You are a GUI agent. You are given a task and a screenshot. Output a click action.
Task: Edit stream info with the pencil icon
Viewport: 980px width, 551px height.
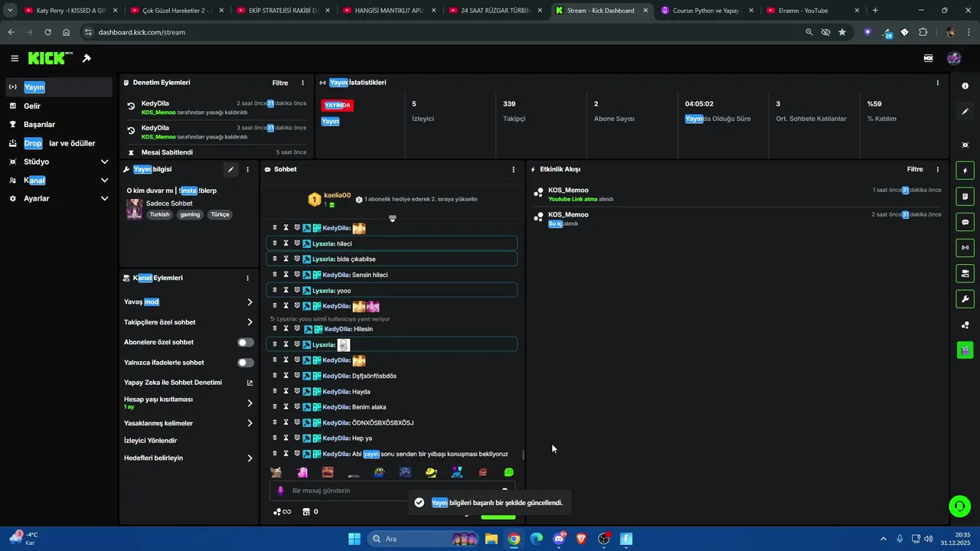coord(230,169)
